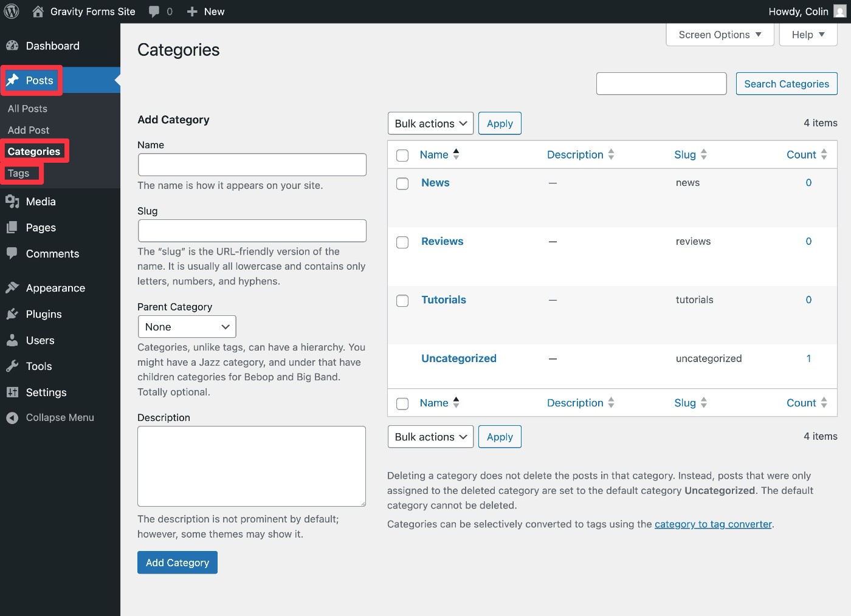Select the Tutorials row checkbox
851x616 pixels.
402,300
